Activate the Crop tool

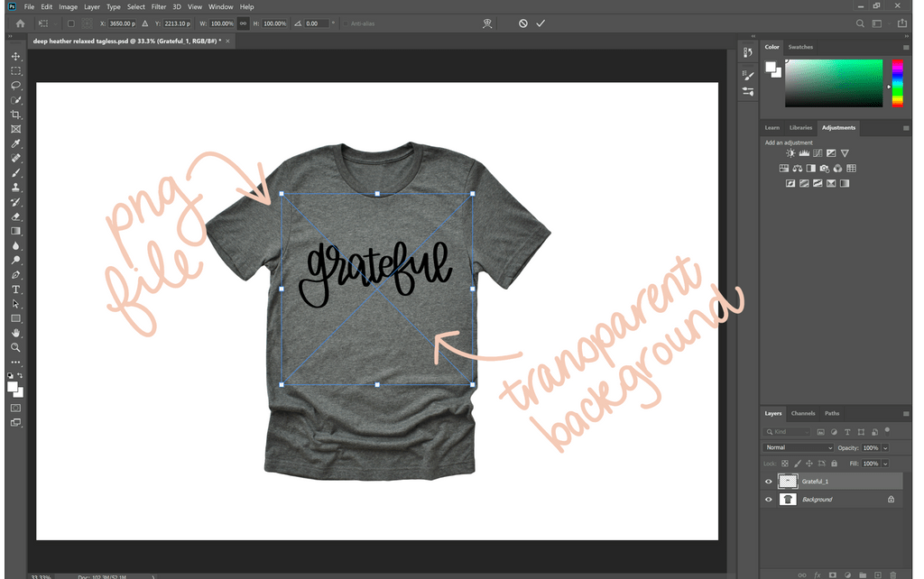(x=15, y=114)
